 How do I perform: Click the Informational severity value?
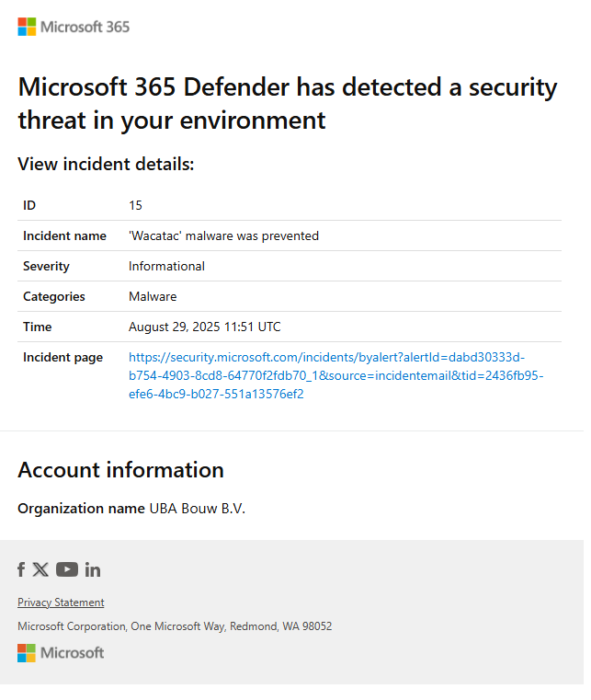point(166,266)
